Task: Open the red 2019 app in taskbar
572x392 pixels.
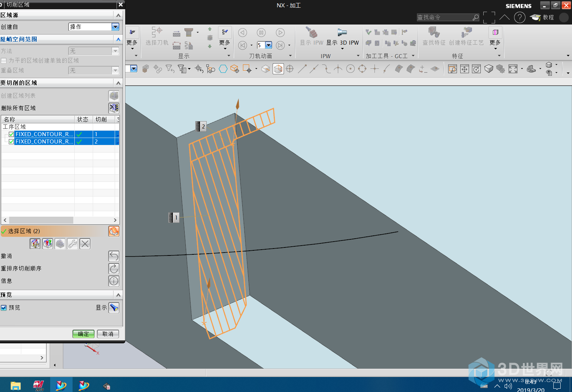Action: coord(38,385)
